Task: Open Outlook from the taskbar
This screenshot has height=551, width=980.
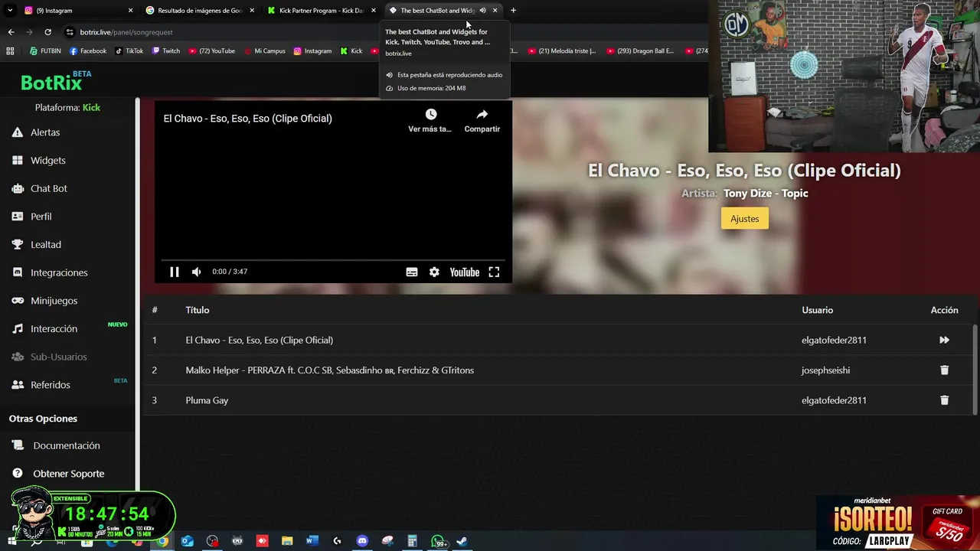Action: tap(187, 541)
